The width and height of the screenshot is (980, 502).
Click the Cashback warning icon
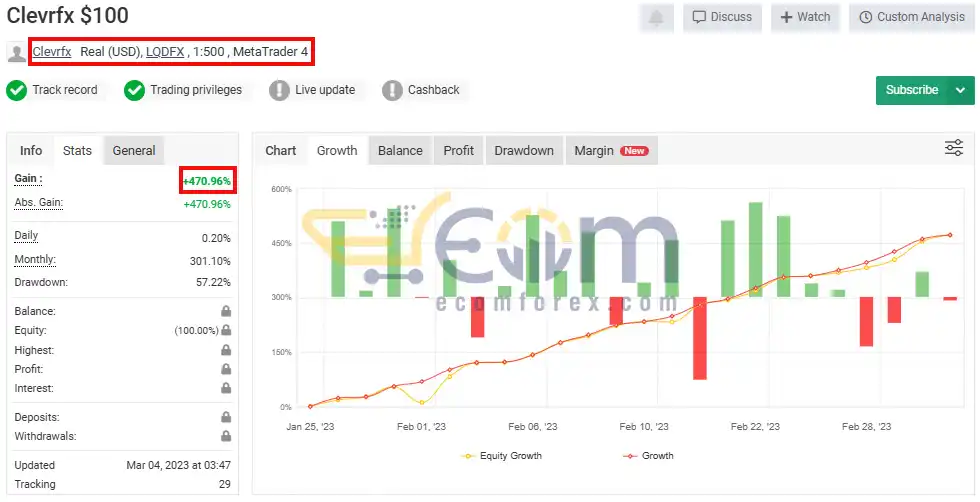[x=392, y=91]
